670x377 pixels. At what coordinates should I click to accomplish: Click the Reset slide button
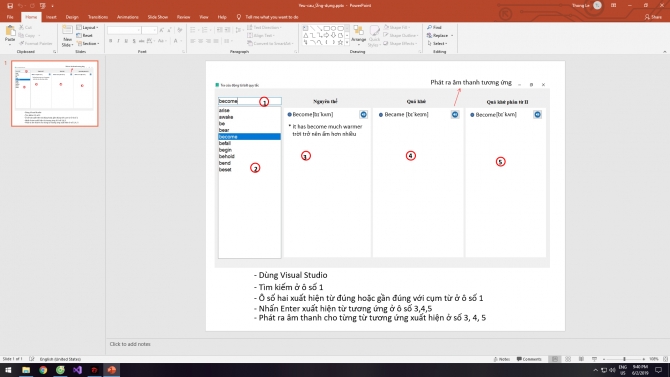(x=85, y=35)
